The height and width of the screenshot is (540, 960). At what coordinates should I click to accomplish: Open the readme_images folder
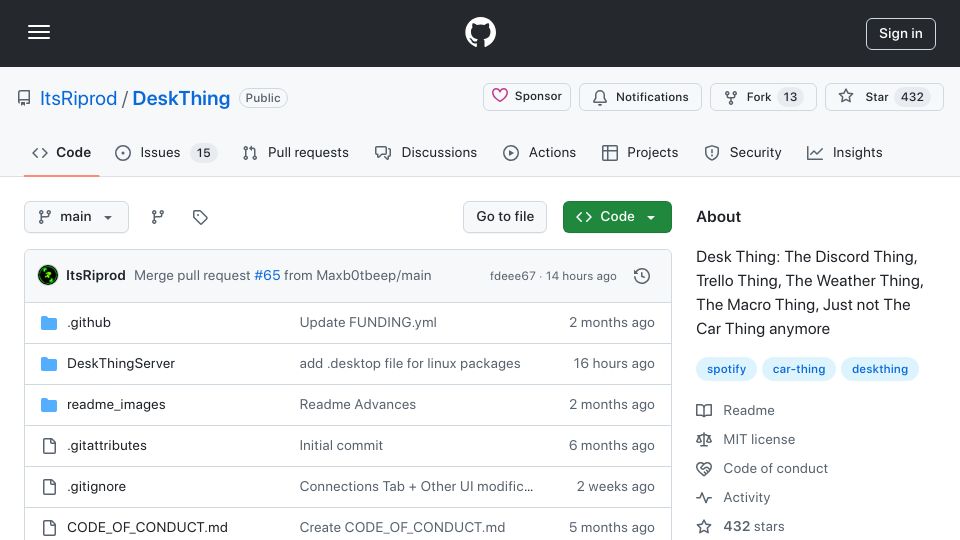(116, 405)
